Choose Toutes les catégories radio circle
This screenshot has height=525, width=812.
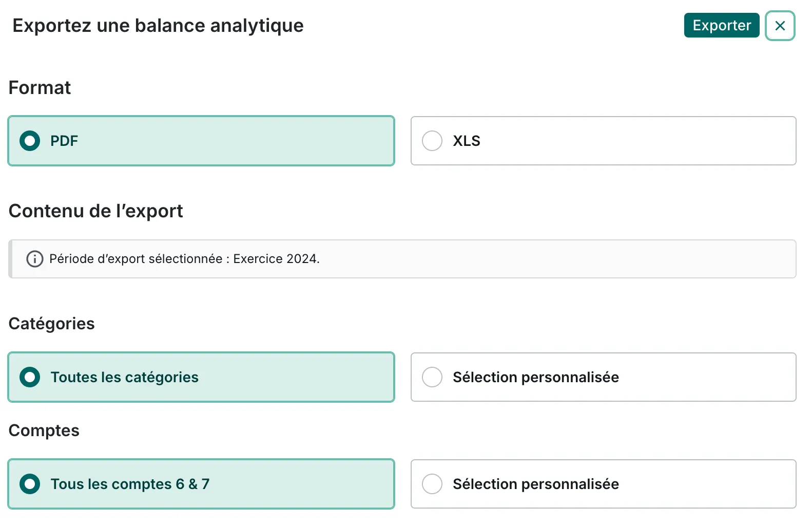click(30, 377)
